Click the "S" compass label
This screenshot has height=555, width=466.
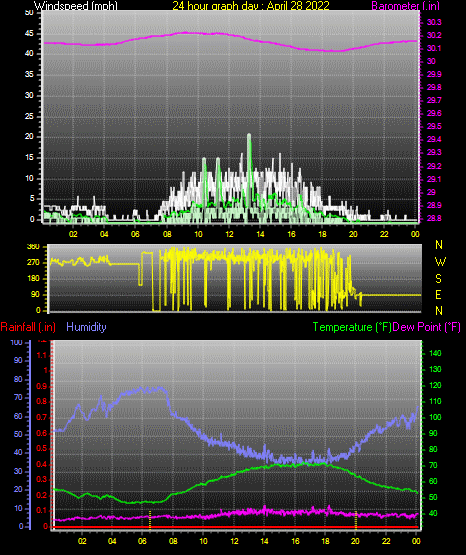(438, 279)
